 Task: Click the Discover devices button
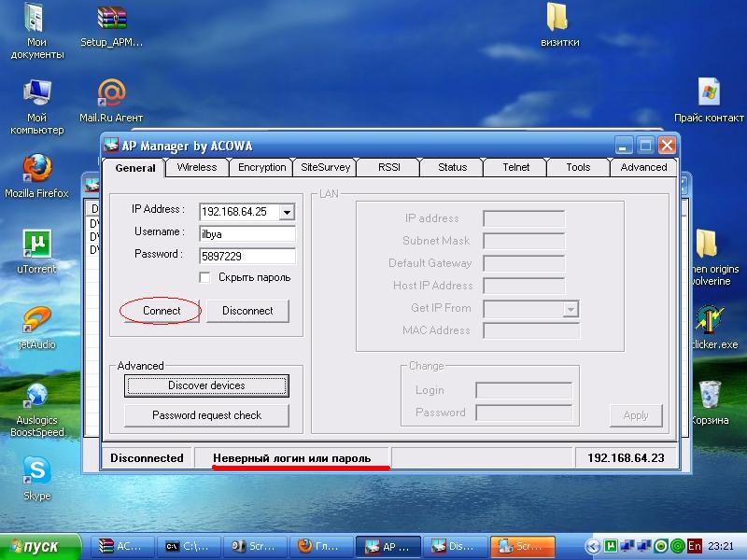[206, 385]
